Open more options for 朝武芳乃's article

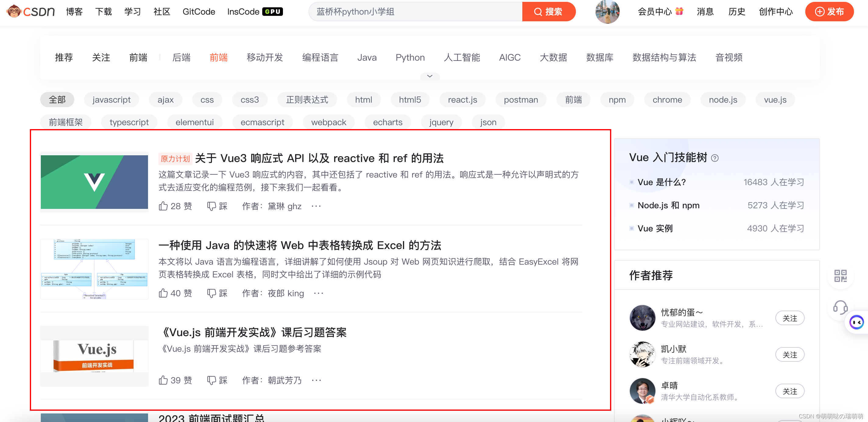coord(316,380)
